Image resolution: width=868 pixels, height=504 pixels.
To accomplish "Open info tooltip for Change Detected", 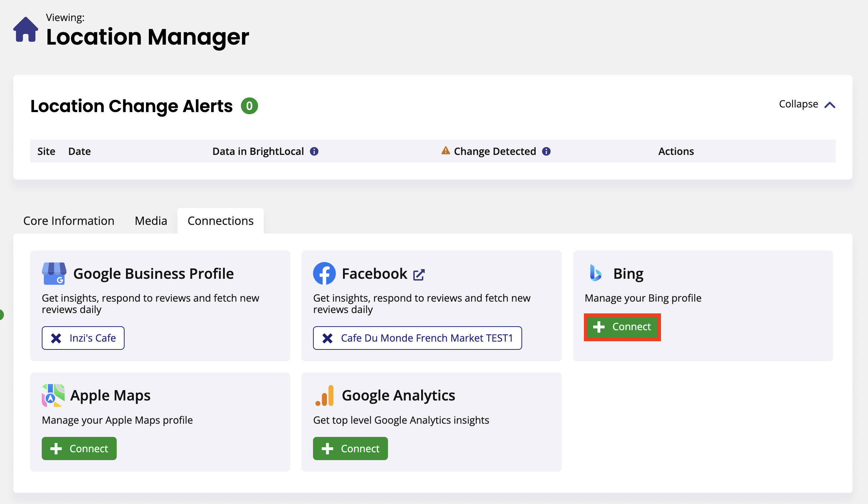I will coord(546,151).
